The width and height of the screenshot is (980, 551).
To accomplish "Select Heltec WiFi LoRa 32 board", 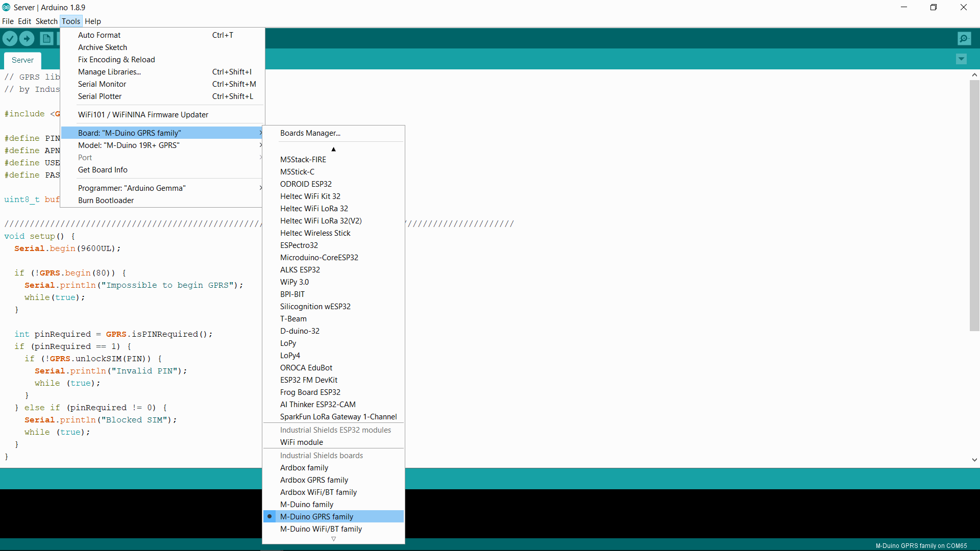I will (x=334, y=208).
